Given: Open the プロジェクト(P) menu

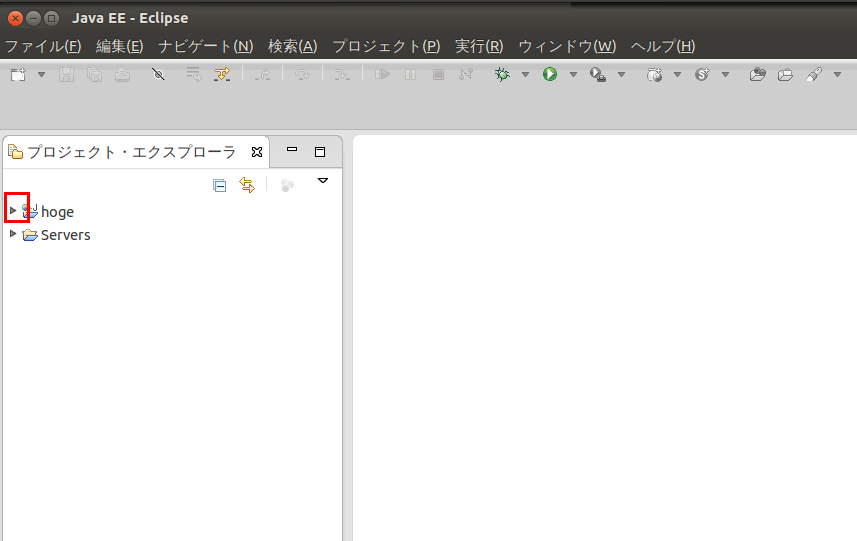Looking at the screenshot, I should [x=386, y=46].
